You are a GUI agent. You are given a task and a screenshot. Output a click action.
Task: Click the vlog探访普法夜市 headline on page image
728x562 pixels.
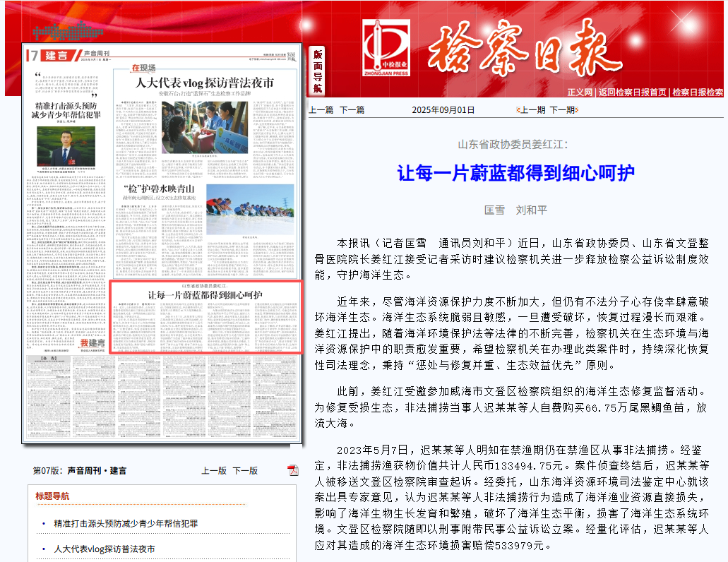pos(205,83)
